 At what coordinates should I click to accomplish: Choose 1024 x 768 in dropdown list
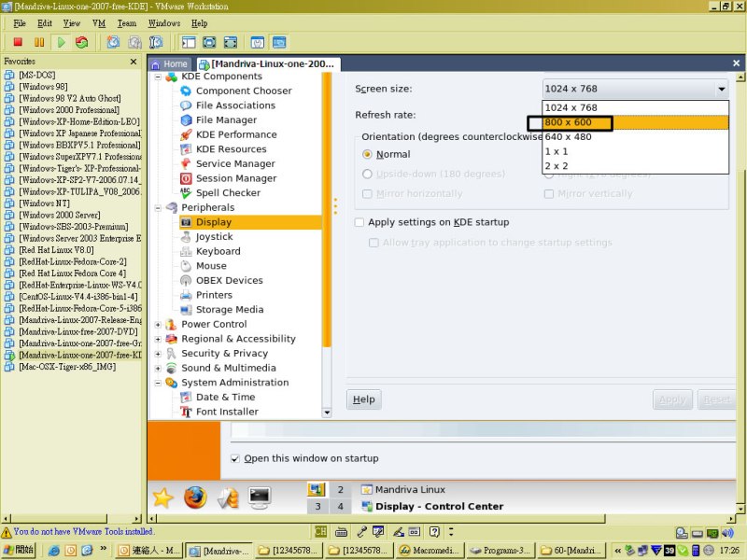click(636, 107)
